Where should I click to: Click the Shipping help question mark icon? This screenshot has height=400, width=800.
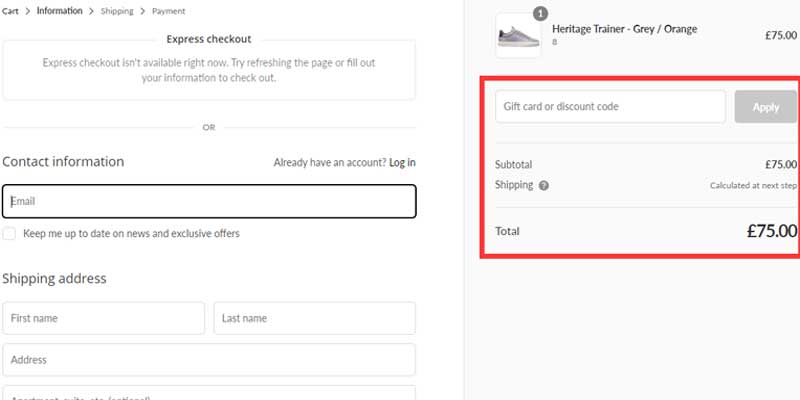pos(544,185)
